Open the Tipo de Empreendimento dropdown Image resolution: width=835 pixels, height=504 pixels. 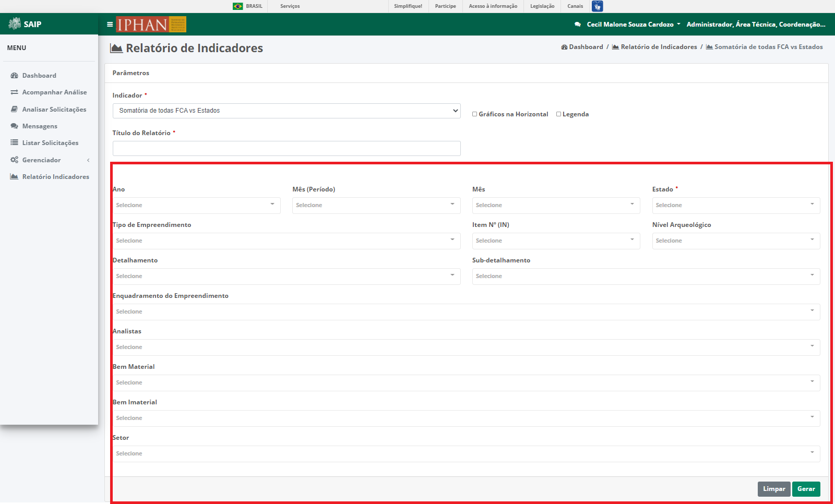click(287, 241)
